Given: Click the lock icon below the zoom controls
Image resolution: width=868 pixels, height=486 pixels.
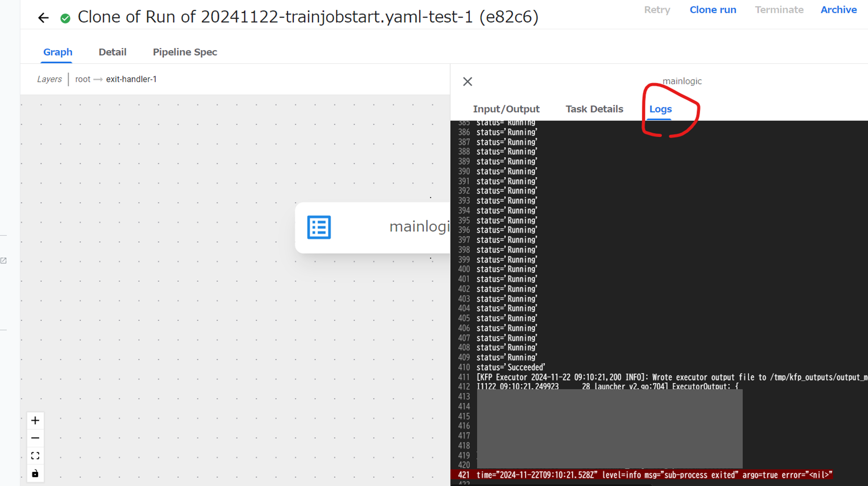Looking at the screenshot, I should (35, 473).
